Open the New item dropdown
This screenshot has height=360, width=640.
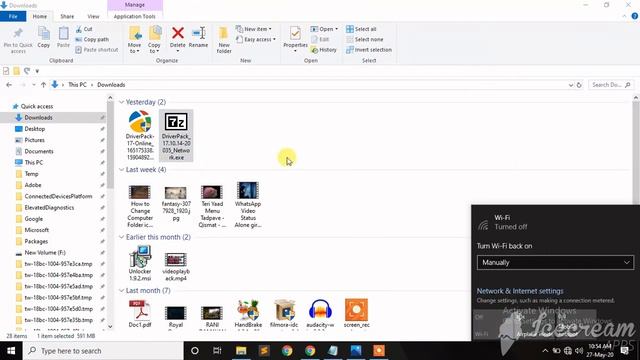pos(254,29)
